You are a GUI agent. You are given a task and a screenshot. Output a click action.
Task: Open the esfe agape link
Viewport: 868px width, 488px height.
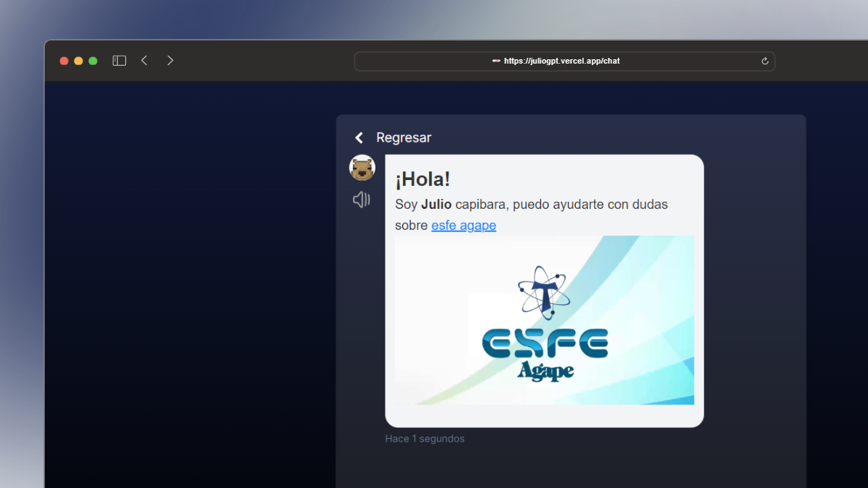[464, 225]
